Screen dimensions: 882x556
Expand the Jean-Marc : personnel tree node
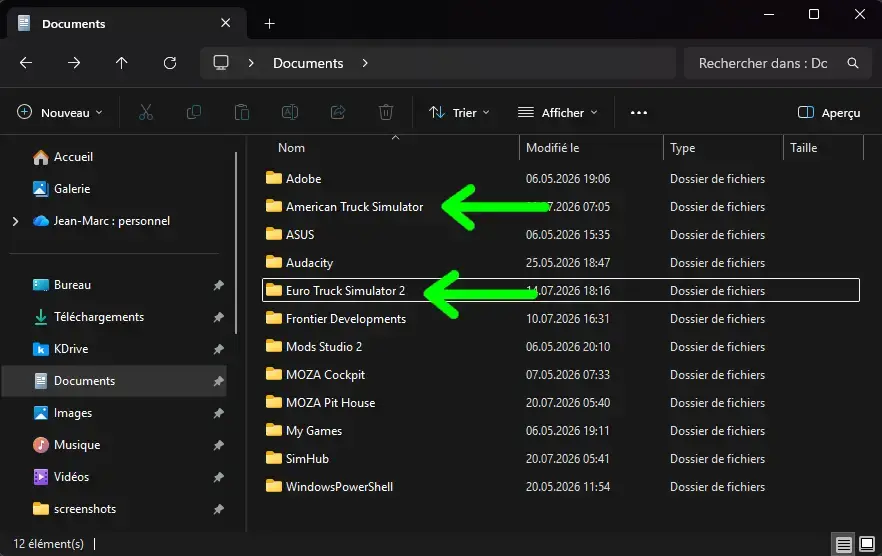16,221
